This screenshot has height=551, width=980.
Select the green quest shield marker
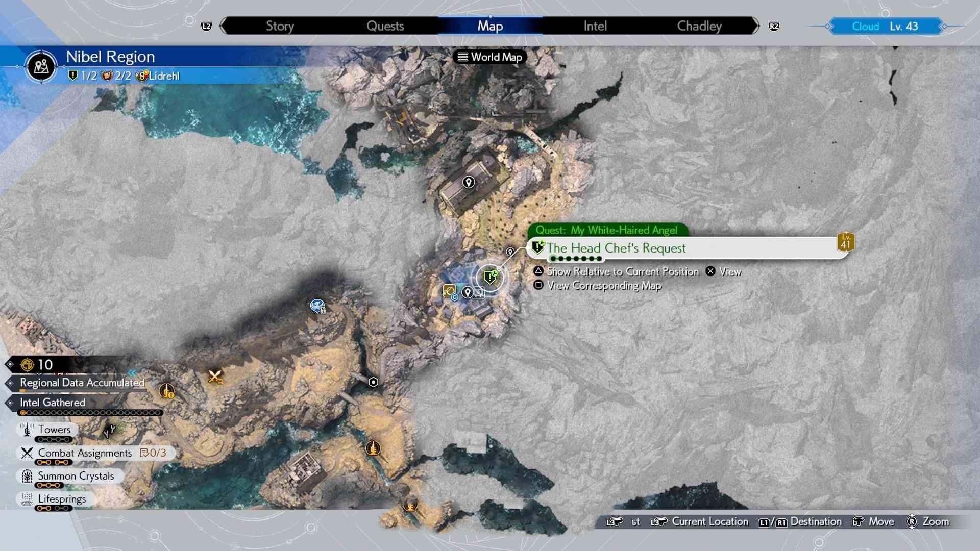tap(490, 277)
